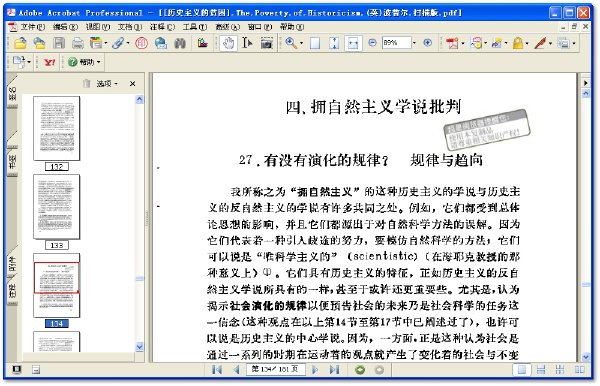This screenshot has height=386, width=600.
Task: Select Single Page layout in status bar
Action: 522,370
